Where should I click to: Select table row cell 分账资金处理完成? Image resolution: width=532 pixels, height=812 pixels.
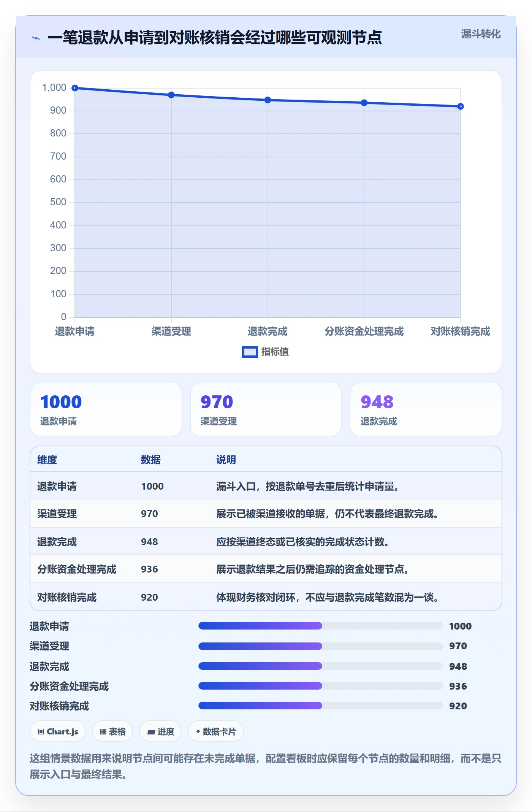click(x=77, y=569)
